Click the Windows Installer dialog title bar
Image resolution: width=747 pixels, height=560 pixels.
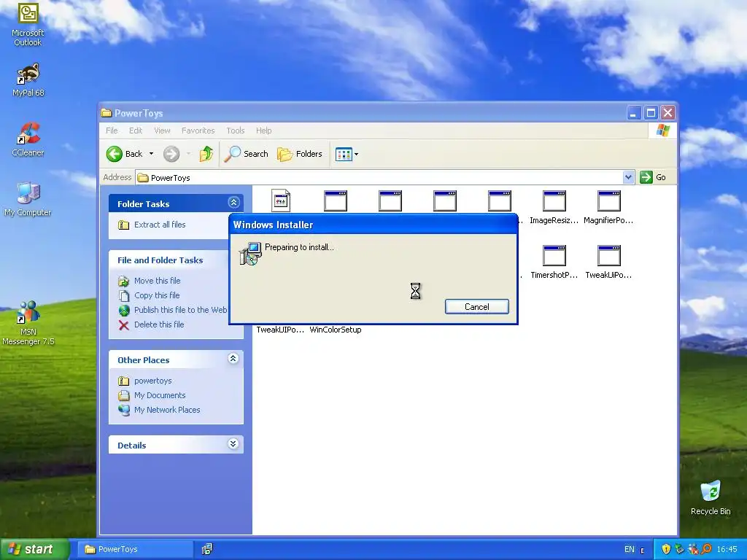click(373, 225)
